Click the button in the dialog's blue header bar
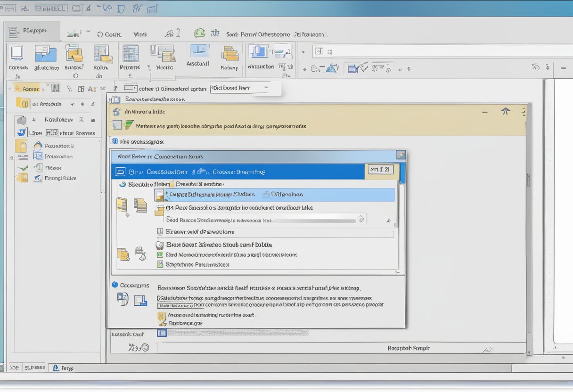This screenshot has width=573, height=392. click(381, 169)
